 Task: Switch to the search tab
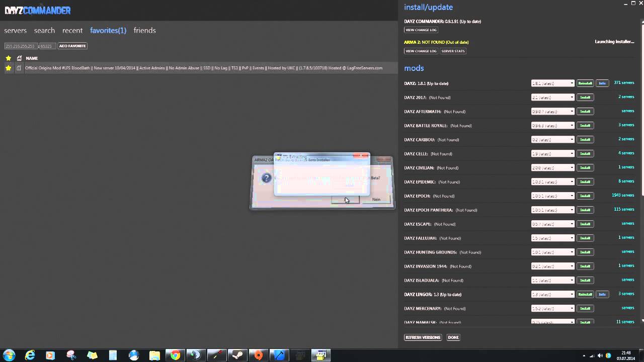click(x=44, y=31)
